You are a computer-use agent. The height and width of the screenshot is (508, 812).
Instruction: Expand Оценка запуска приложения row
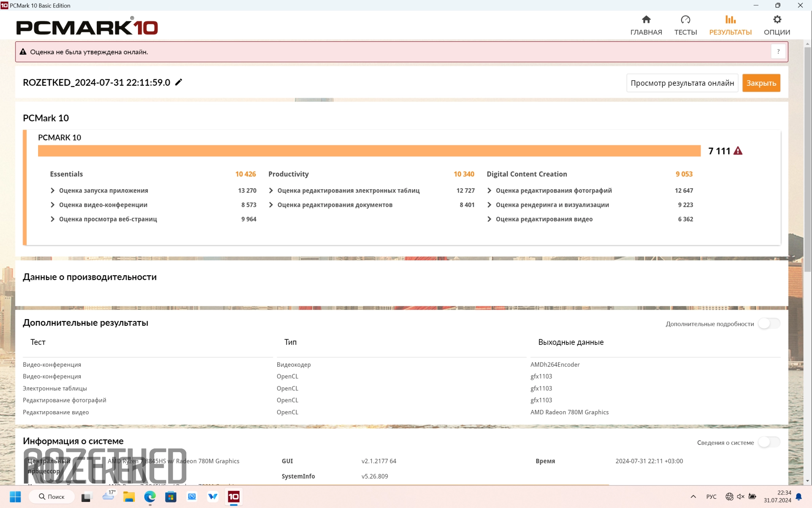coord(53,190)
